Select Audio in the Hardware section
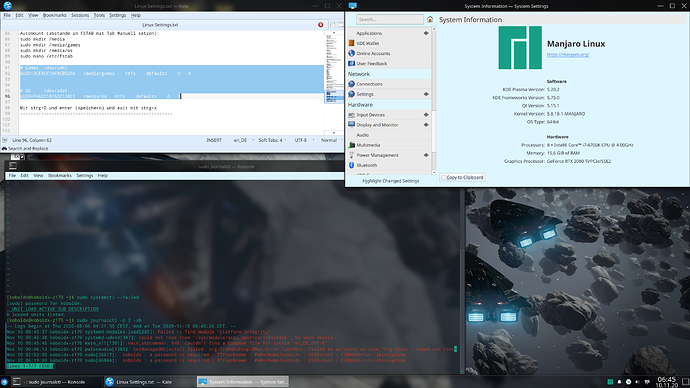The image size is (690, 388). [389, 135]
